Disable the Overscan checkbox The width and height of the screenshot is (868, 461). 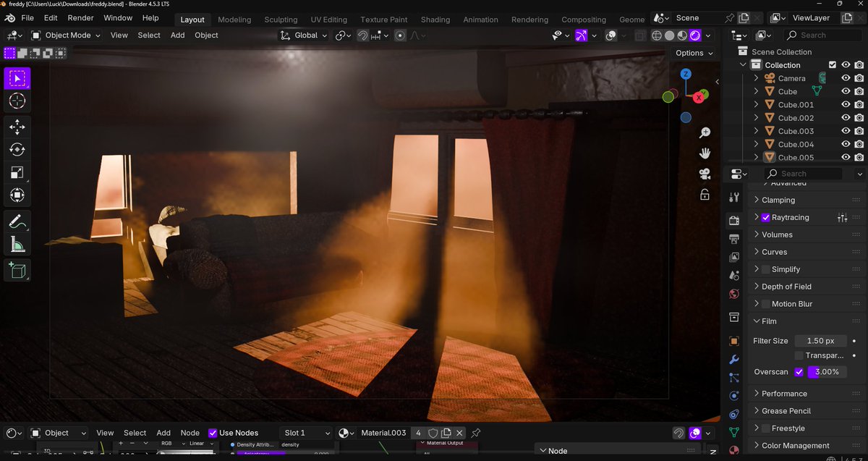[799, 372]
